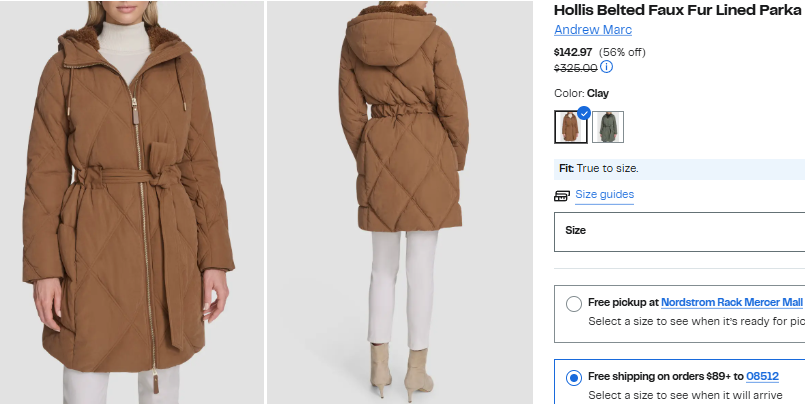Open the front view parka photo
The height and width of the screenshot is (404, 805).
click(132, 202)
